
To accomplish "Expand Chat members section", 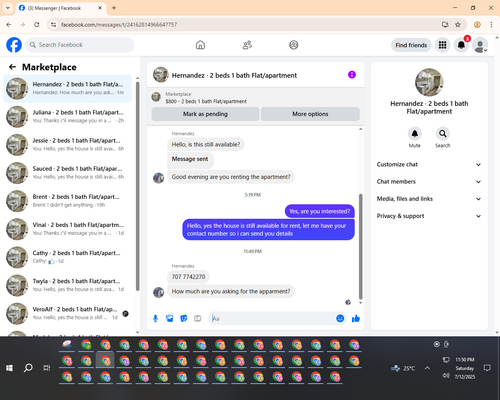I will pos(429,182).
